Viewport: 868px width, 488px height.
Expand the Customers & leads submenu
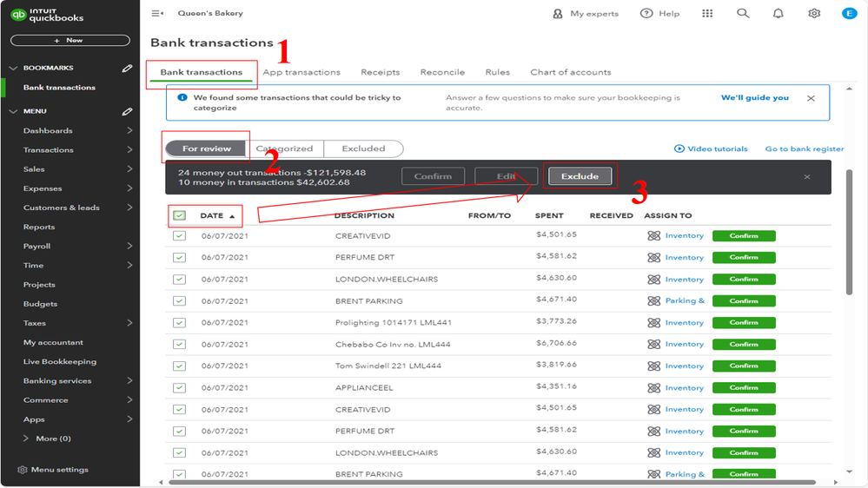(129, 208)
